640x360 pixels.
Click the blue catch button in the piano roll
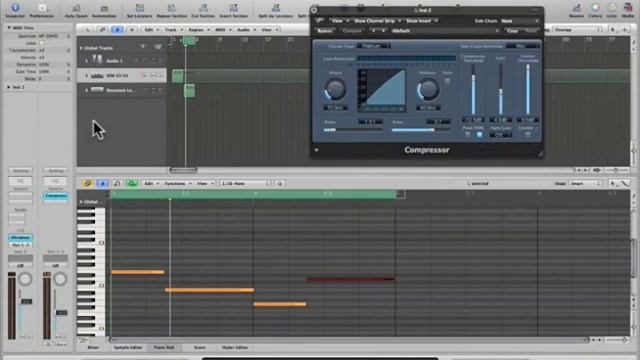[102, 184]
